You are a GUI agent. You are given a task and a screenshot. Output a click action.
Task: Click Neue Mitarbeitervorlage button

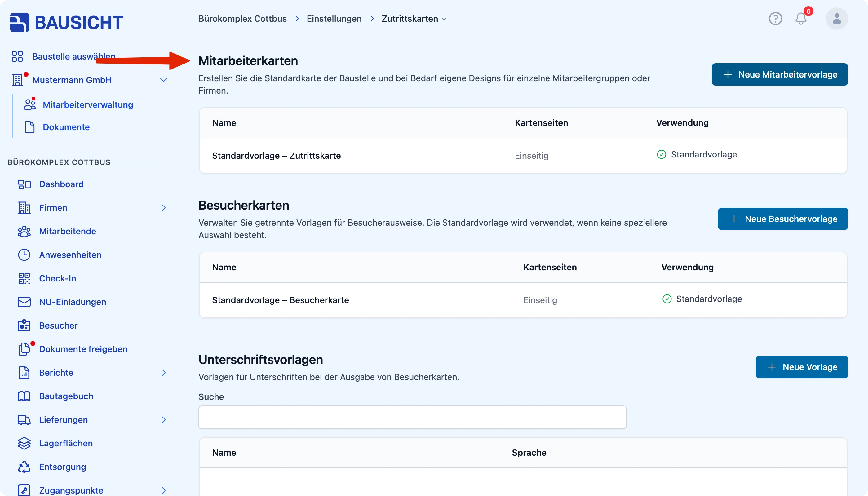point(779,74)
